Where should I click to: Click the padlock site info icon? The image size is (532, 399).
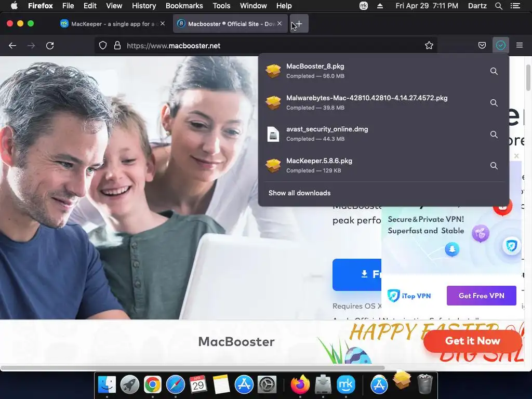pos(117,46)
